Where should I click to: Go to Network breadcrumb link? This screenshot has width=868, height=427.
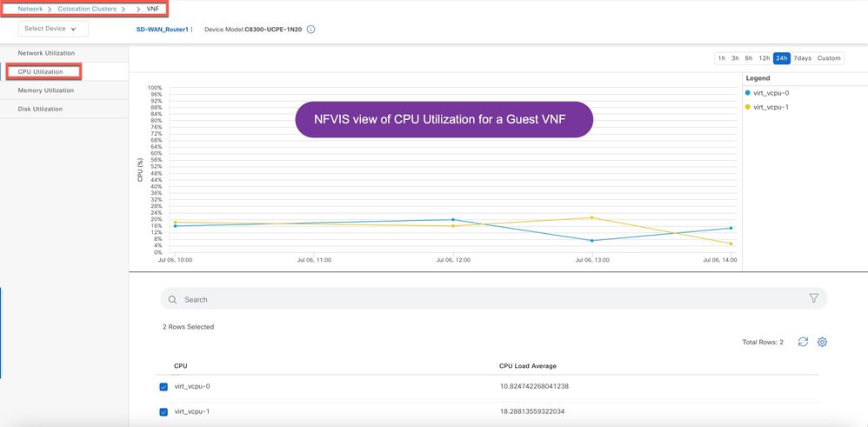coord(30,9)
